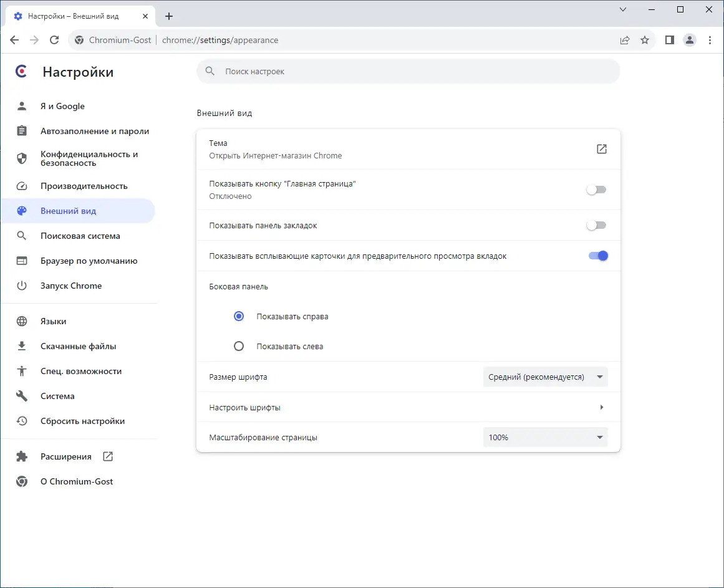Screen dimensions: 724x588
Task: Bookmark this page with the star icon
Action: (645, 40)
